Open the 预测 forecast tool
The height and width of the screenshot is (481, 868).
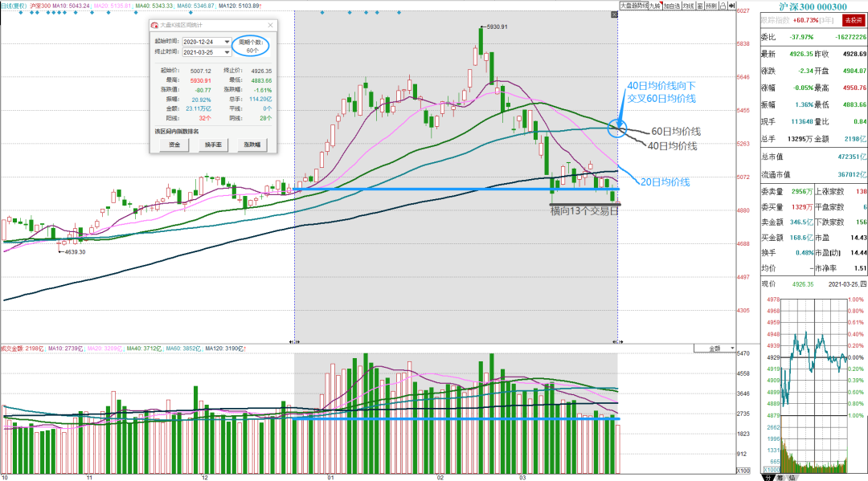(x=710, y=6)
